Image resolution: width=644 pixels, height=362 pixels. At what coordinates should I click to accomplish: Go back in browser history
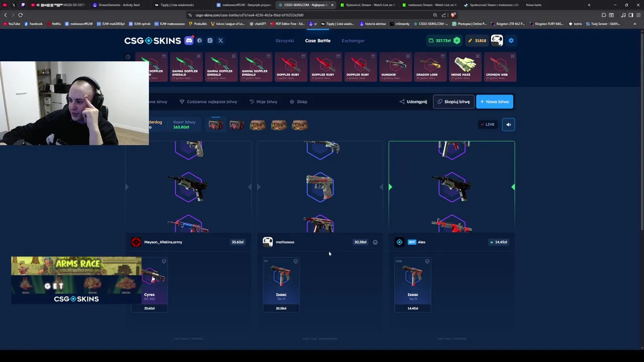(6, 15)
